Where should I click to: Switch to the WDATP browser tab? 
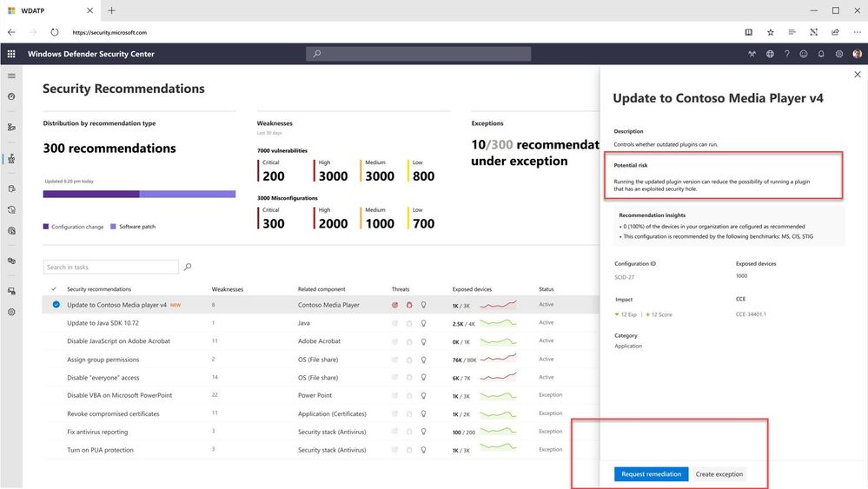pyautogui.click(x=50, y=10)
